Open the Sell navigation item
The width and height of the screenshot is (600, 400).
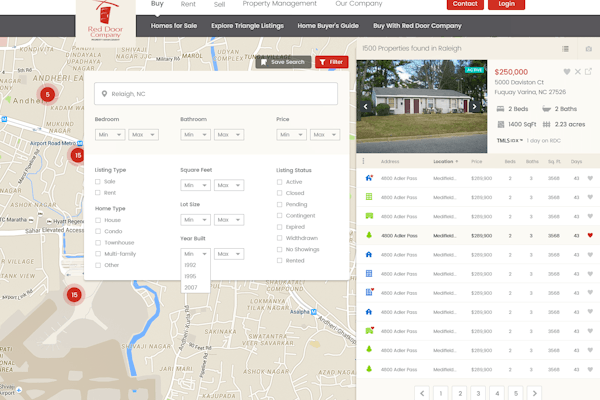(x=219, y=4)
